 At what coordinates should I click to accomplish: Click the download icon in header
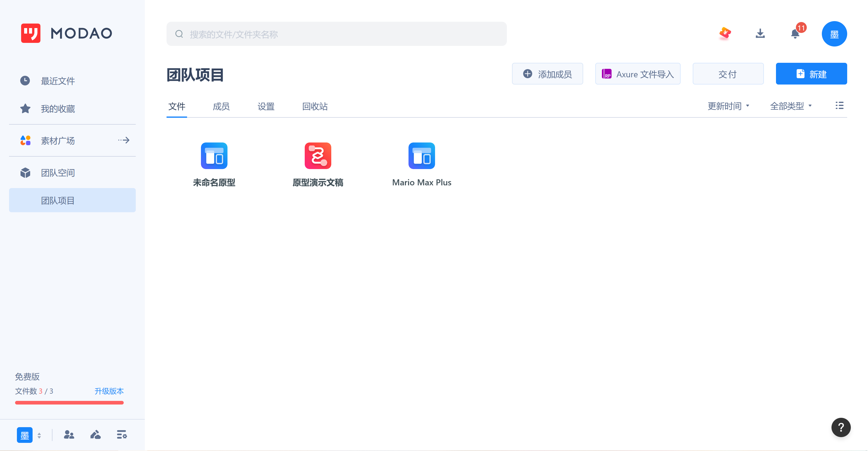tap(760, 34)
